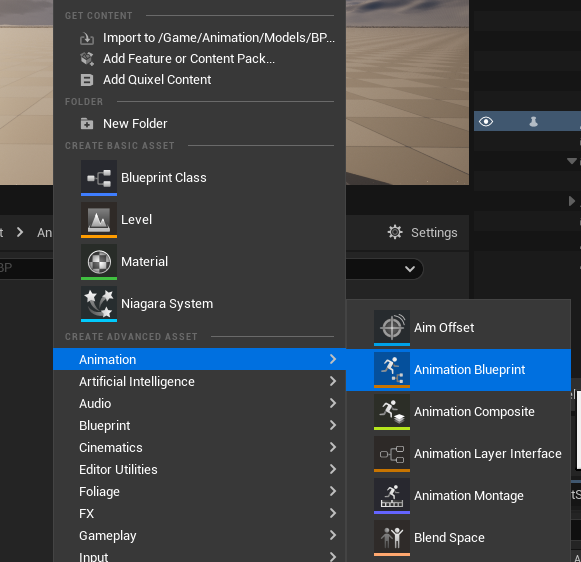
Task: Select Blend Space from submenu
Action: point(458,538)
